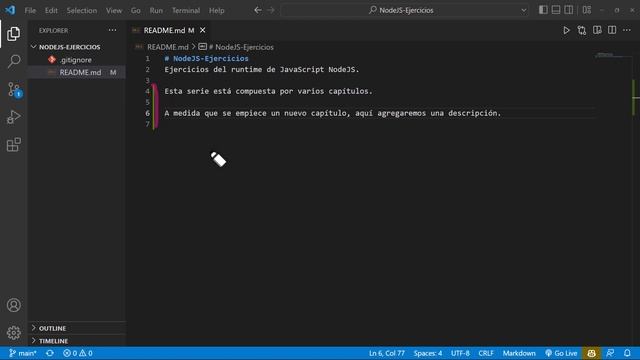The width and height of the screenshot is (640, 360).
Task: Open the Selection menu
Action: click(x=82, y=10)
